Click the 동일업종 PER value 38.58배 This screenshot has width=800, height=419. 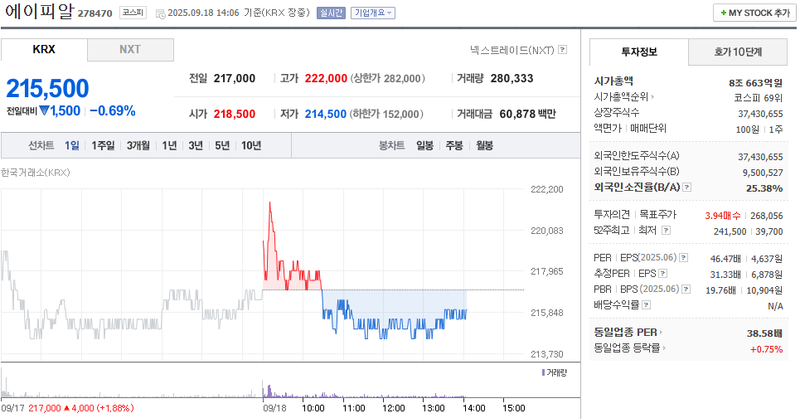(x=764, y=333)
